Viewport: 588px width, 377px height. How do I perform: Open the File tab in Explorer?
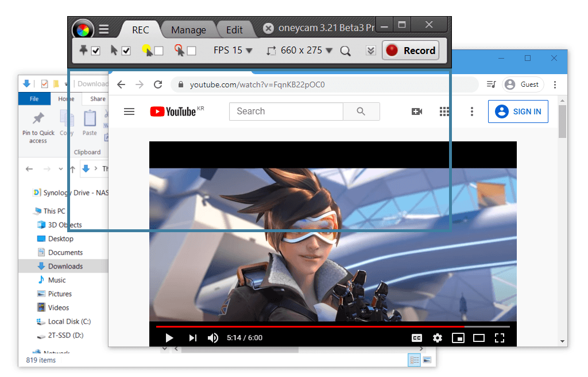pos(34,99)
